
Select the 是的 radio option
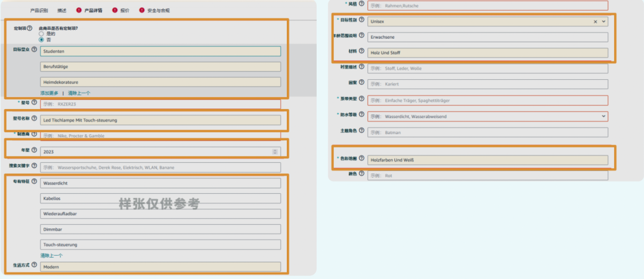coord(41,34)
